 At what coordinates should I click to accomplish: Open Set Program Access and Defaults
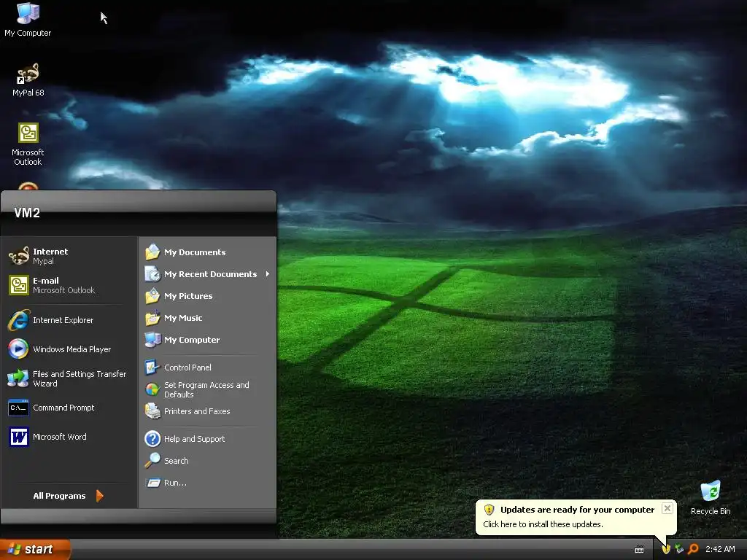coord(207,389)
